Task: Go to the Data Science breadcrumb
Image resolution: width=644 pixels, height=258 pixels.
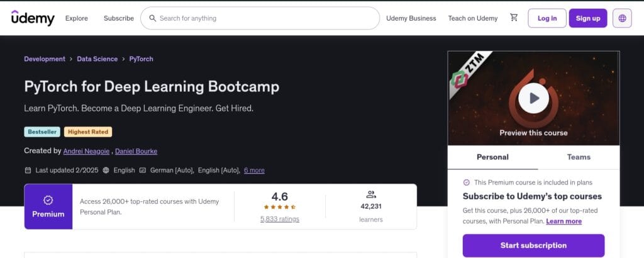Action: pyautogui.click(x=97, y=59)
